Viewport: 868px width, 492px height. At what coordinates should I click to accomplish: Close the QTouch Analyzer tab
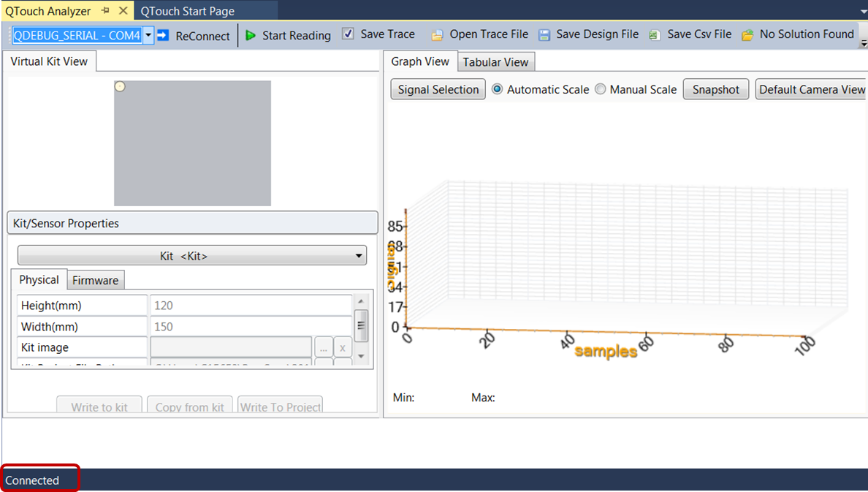click(123, 11)
